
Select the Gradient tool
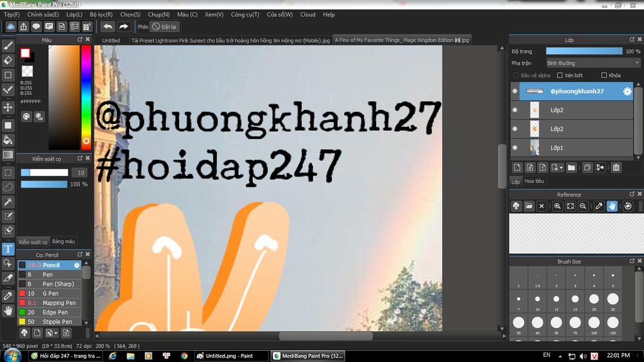[8, 155]
